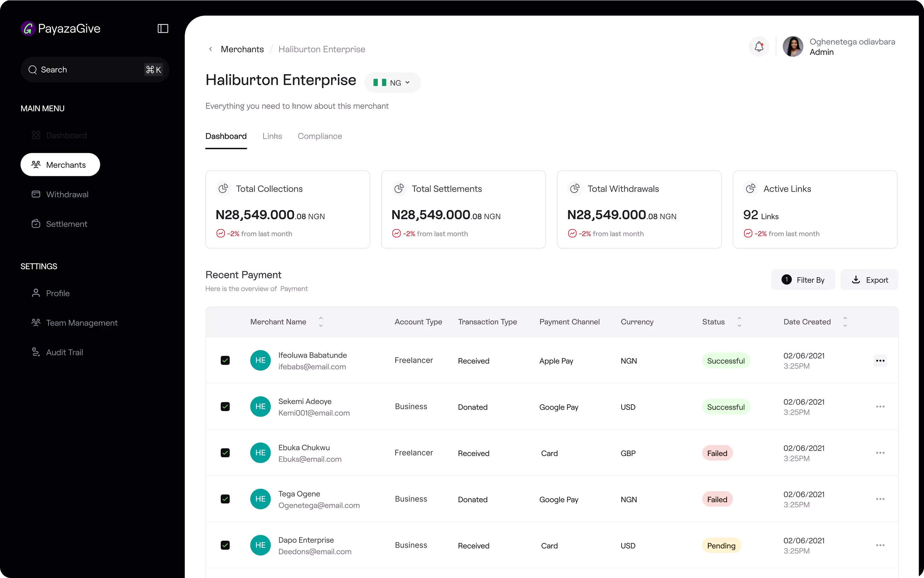The height and width of the screenshot is (578, 924).
Task: Click Successful badge for Ifeoluwa Babatunde
Action: pyautogui.click(x=726, y=361)
